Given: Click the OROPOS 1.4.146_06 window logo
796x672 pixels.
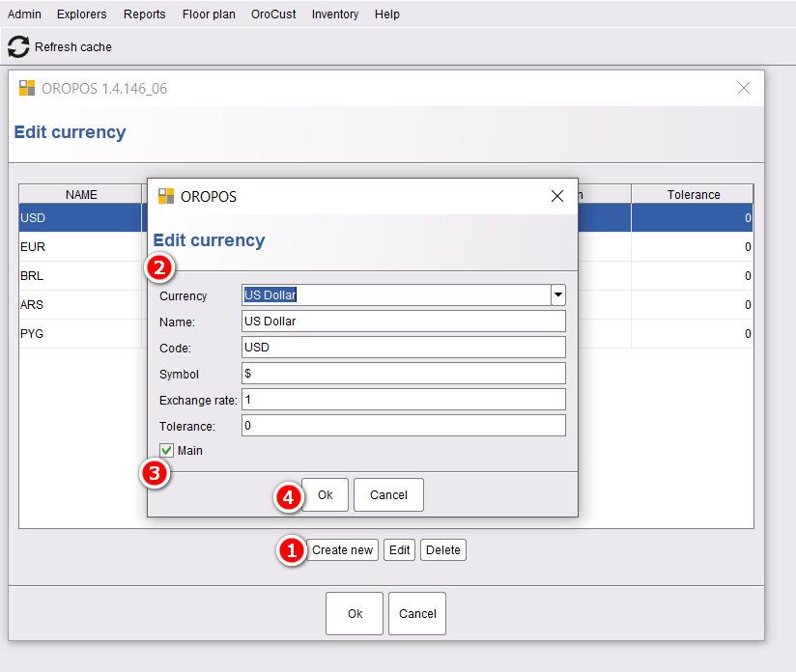Looking at the screenshot, I should pyautogui.click(x=27, y=88).
